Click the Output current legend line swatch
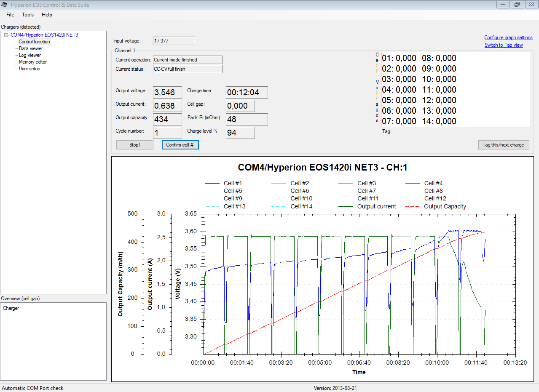 346,207
